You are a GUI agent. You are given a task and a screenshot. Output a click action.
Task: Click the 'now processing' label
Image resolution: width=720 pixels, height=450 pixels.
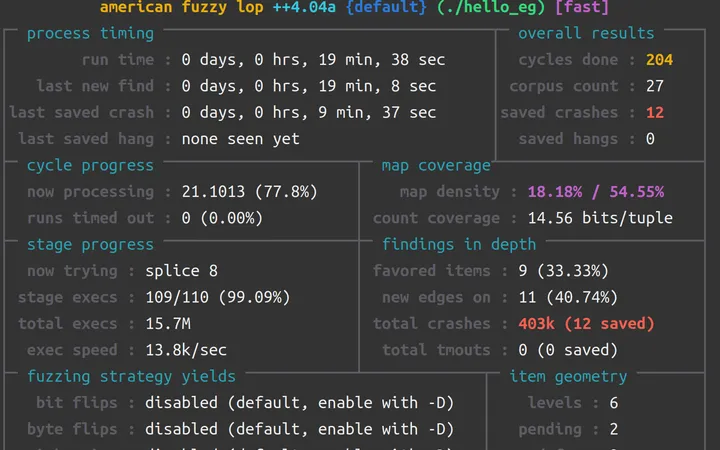90,191
